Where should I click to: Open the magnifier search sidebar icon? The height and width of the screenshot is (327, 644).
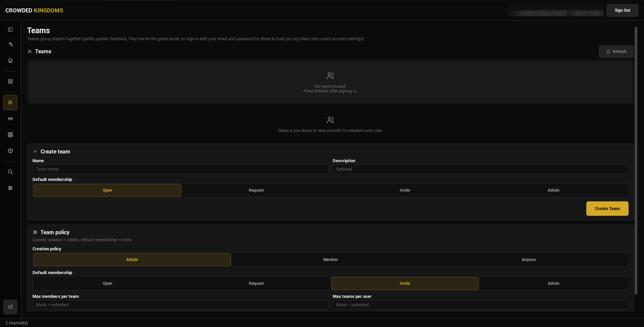click(10, 172)
